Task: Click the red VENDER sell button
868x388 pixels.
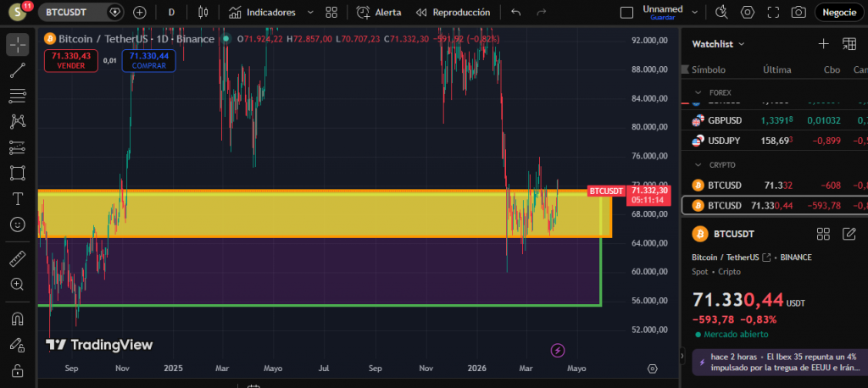Action: [71, 60]
